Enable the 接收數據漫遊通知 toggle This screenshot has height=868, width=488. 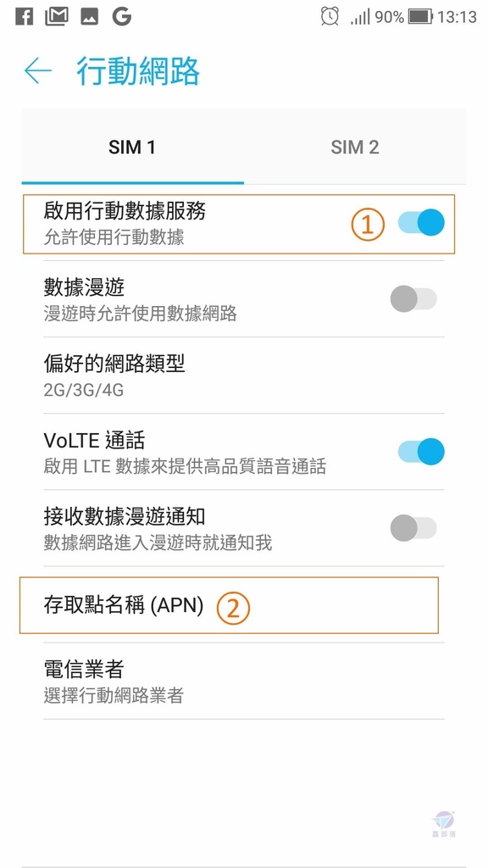(413, 528)
